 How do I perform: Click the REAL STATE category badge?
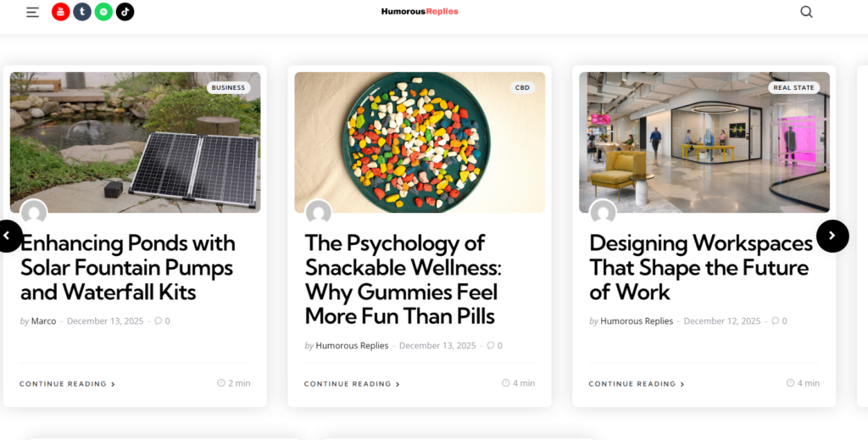tap(793, 87)
